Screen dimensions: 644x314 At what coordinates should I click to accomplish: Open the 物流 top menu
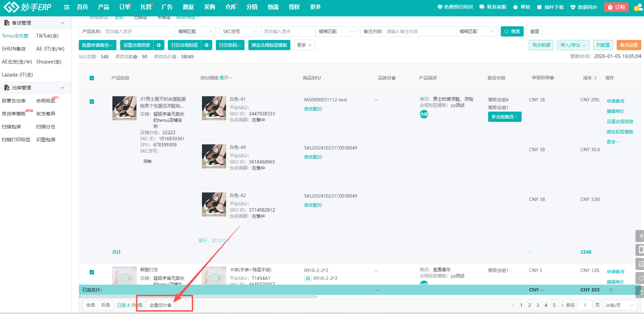pyautogui.click(x=273, y=7)
